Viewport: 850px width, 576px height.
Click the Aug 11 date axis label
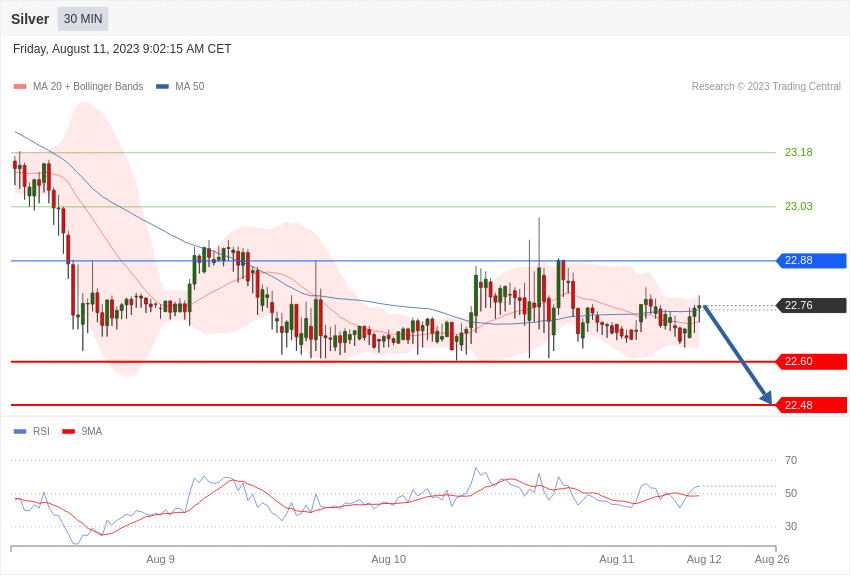616,559
